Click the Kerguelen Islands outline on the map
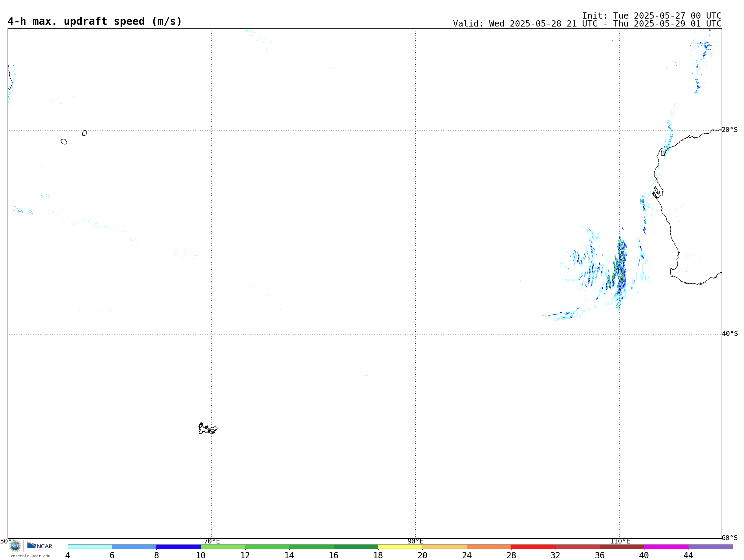Image resolution: width=744 pixels, height=560 pixels. (x=208, y=428)
